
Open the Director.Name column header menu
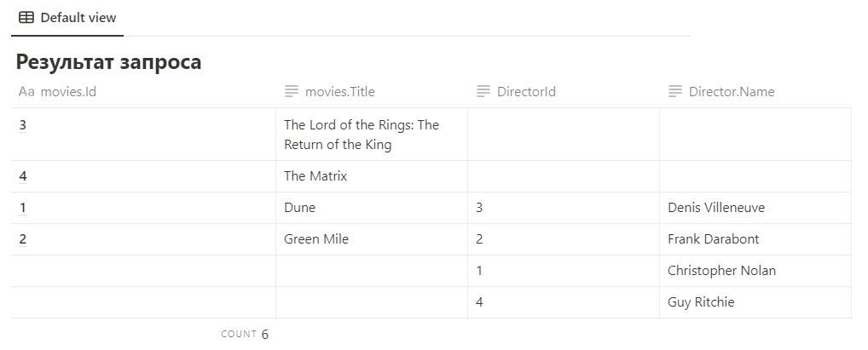[x=732, y=91]
